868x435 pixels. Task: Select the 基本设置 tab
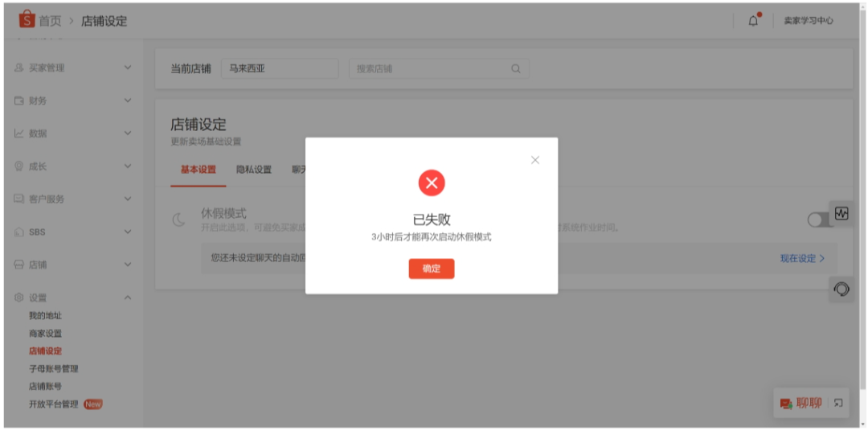point(198,170)
